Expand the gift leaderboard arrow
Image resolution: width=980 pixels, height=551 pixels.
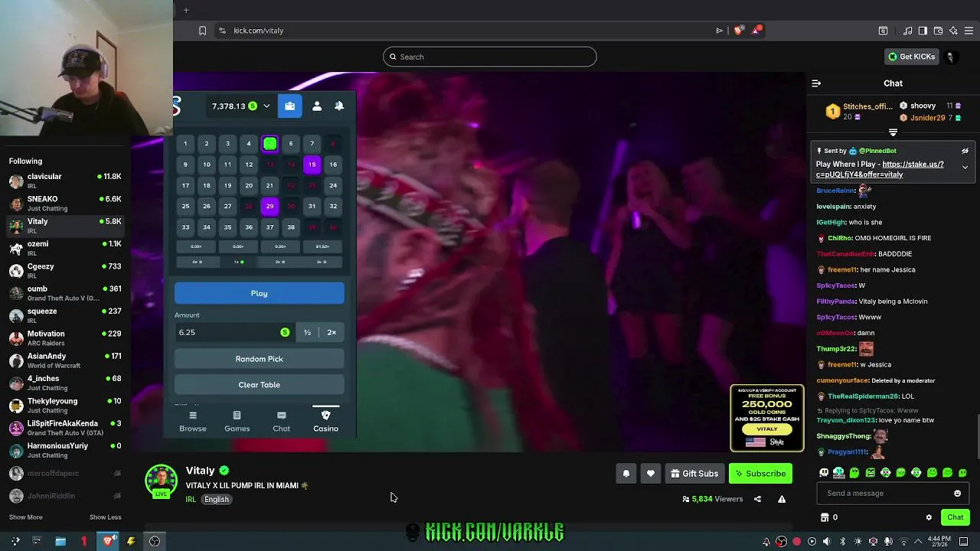click(x=893, y=132)
